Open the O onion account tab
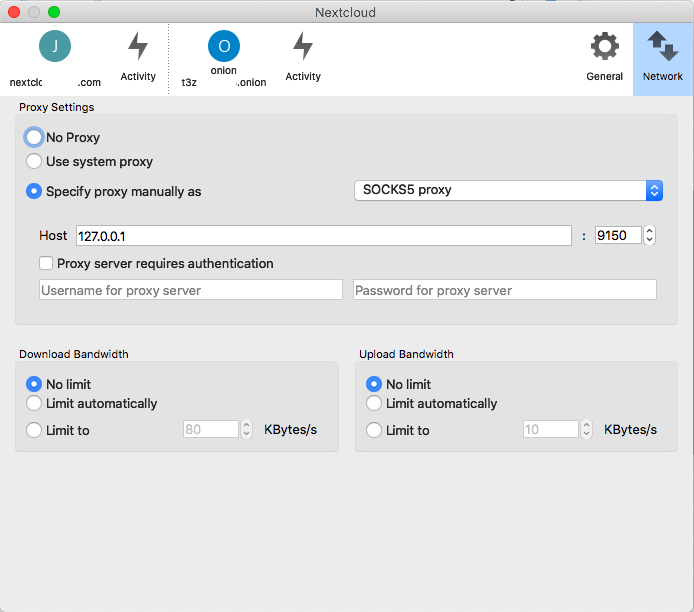694x612 pixels. 224,59
